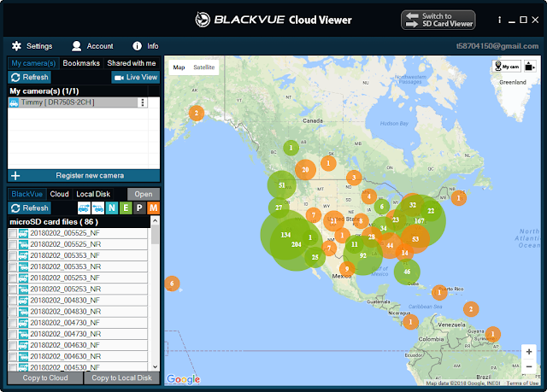547x392 pixels.
Task: Start Live View
Action: (x=136, y=77)
